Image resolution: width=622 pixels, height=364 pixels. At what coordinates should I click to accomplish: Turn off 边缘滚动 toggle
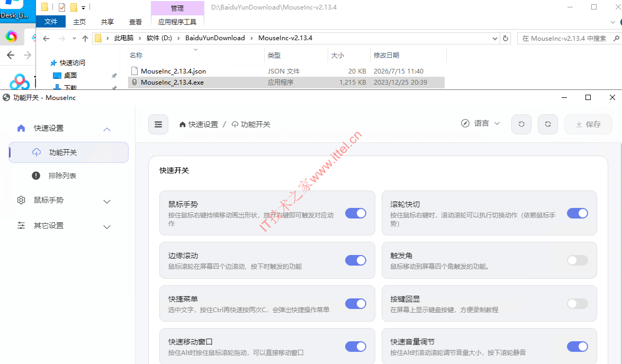click(355, 260)
